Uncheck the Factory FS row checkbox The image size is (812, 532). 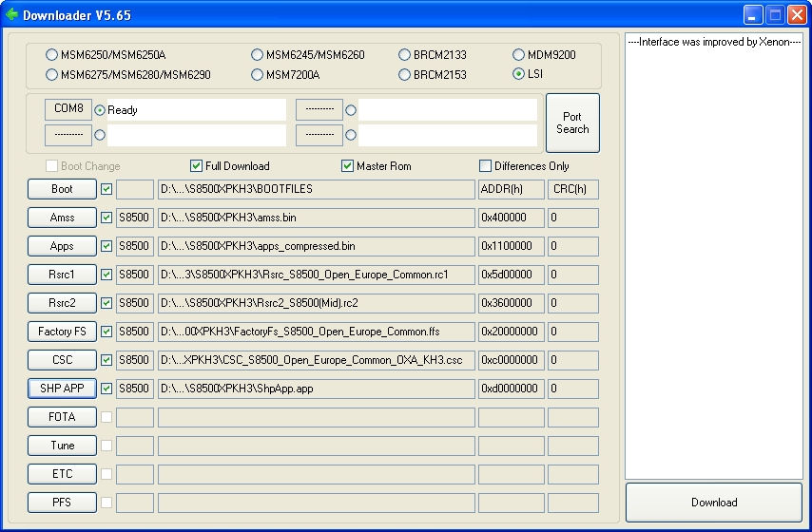106,332
